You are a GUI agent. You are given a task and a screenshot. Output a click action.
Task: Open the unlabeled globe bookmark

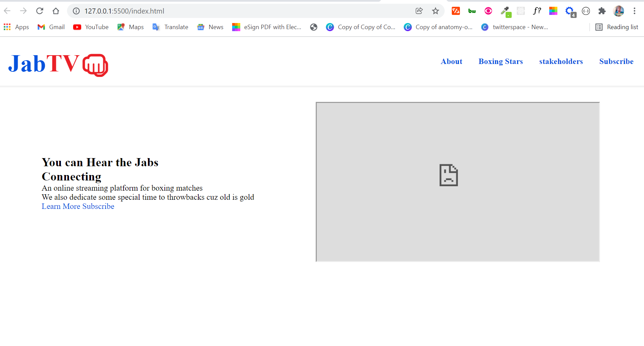(314, 27)
